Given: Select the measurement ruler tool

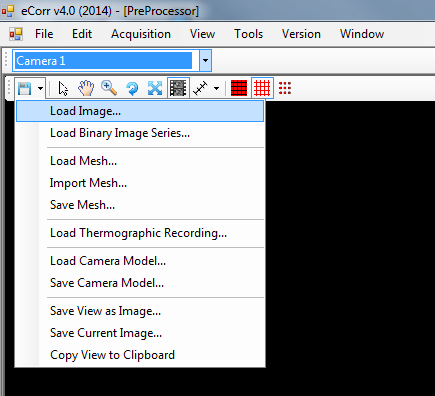Looking at the screenshot, I should coord(200,89).
